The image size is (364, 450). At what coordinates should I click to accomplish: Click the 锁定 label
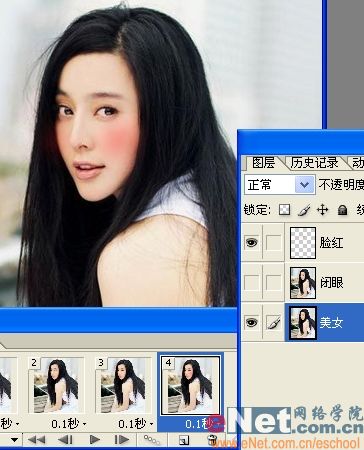[x=257, y=210]
